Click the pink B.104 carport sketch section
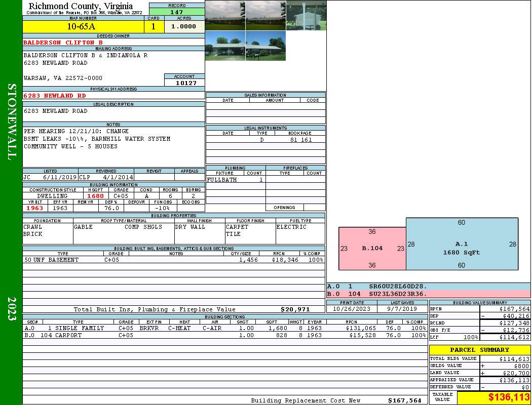Image resolution: width=532 pixels, height=405 pixels. coord(372,249)
